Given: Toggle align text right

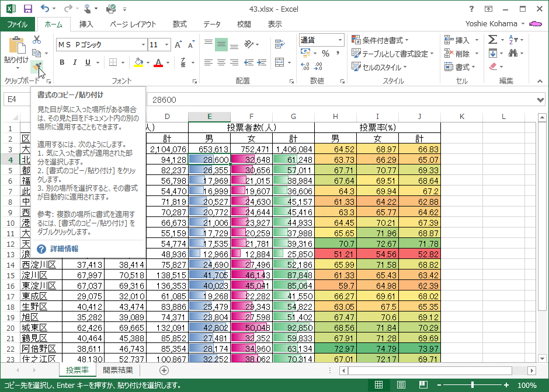Looking at the screenshot, I should tap(234, 62).
